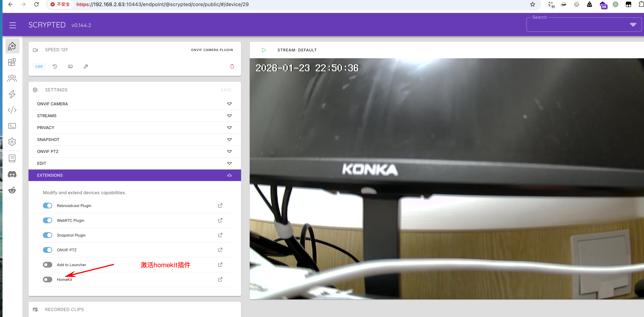Open the wrench tool icon for SPEED 12F
644x317 pixels.
coord(86,67)
